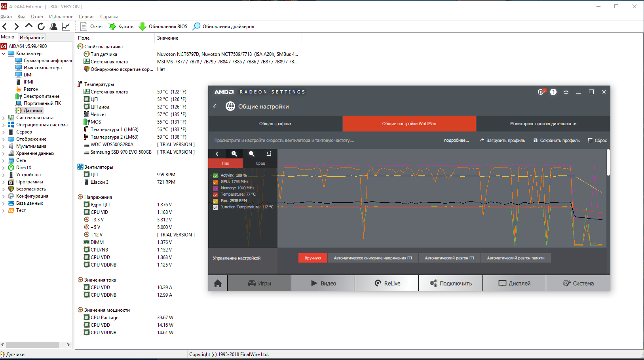Open Вид menu
The width and height of the screenshot is (644, 360).
[21, 17]
